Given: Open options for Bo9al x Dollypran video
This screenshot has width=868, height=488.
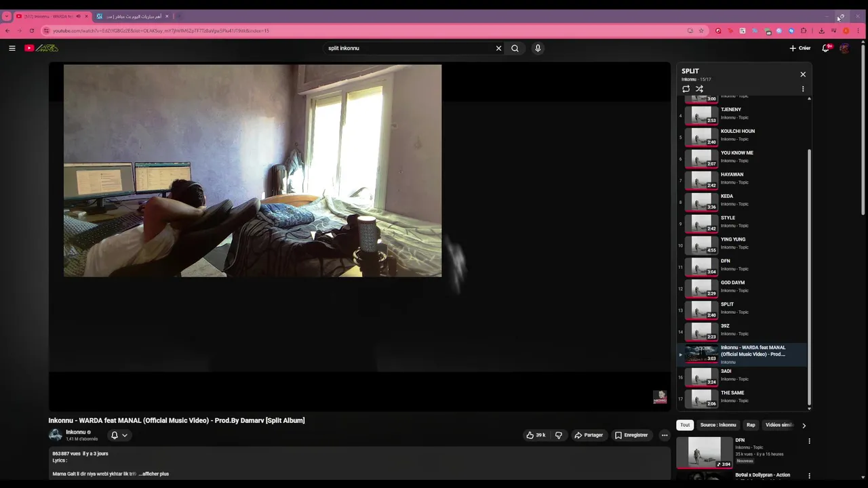Looking at the screenshot, I should tap(809, 476).
